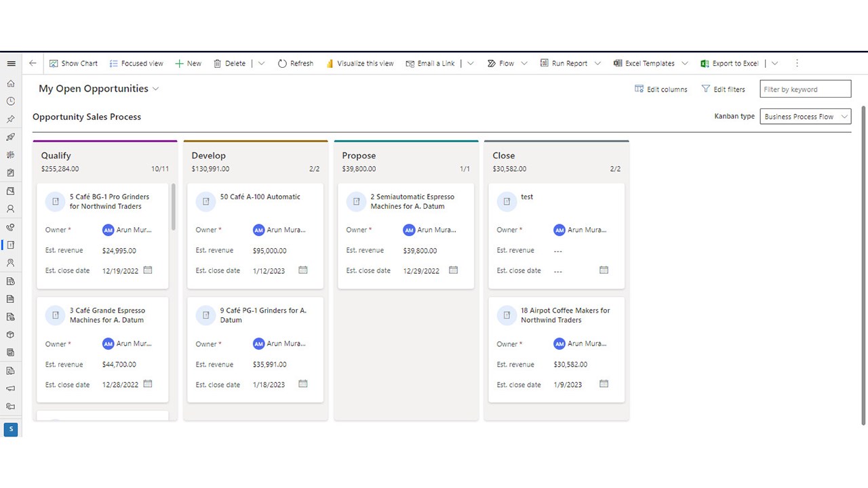This screenshot has height=488, width=868.
Task: Type in Filter by keyword field
Action: click(805, 89)
